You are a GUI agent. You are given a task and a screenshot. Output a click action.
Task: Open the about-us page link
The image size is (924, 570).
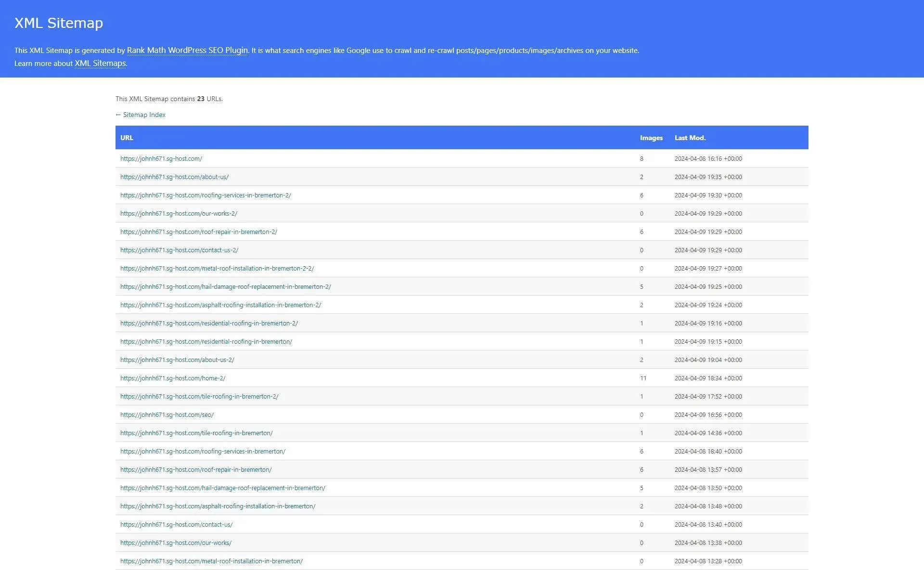[174, 177]
